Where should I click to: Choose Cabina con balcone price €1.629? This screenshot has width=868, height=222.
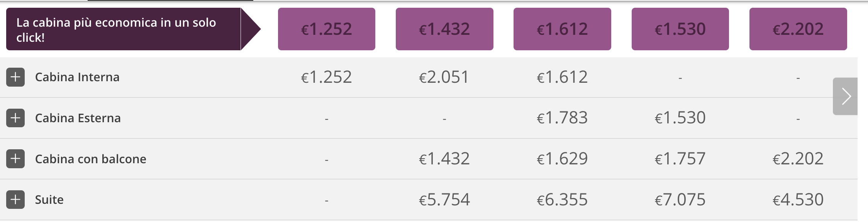coord(562,159)
